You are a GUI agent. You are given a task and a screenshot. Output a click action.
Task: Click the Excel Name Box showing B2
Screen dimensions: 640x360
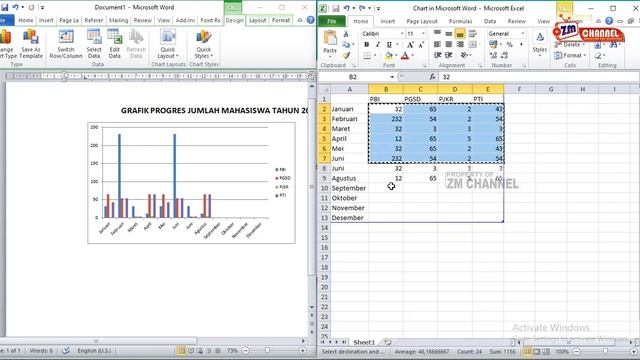click(353, 77)
